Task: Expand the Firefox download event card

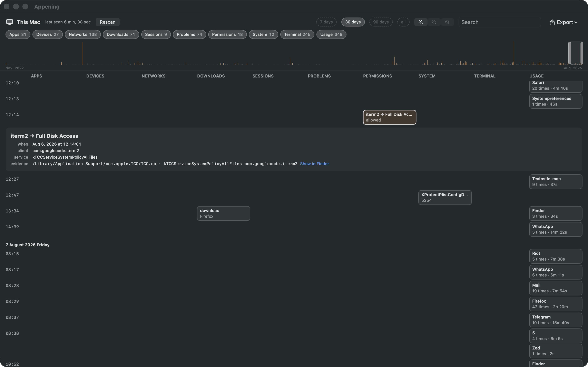Action: pyautogui.click(x=224, y=213)
